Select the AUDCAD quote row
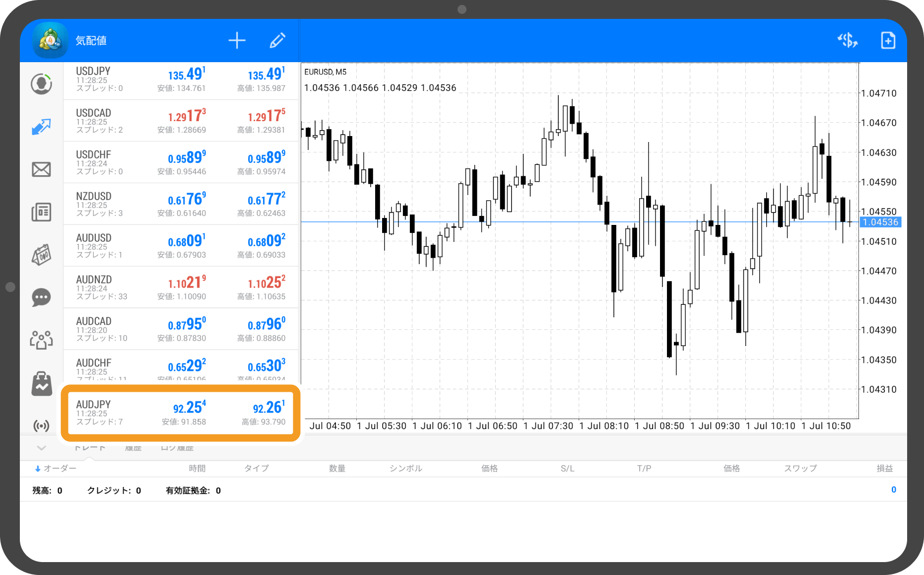This screenshot has height=575, width=924. pyautogui.click(x=181, y=330)
